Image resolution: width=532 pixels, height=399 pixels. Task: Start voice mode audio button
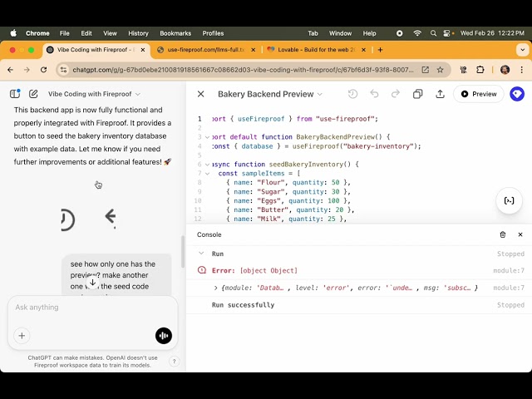coord(164,336)
